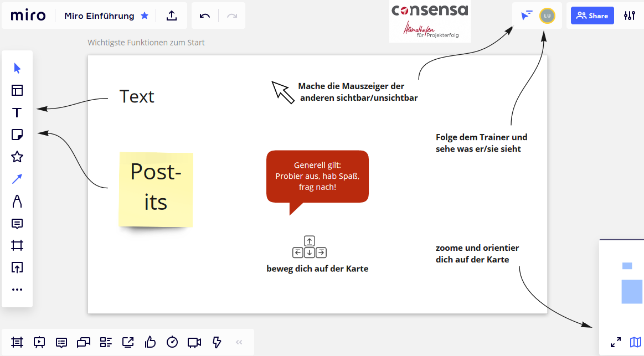
Task: Collapse the bottom toolbar with double chevron
Action: (239, 342)
